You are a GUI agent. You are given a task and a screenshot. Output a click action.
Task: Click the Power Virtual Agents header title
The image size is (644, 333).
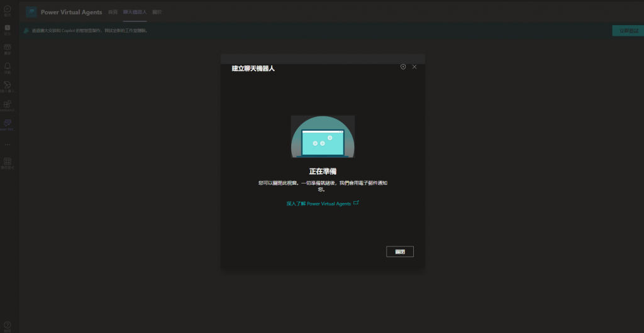click(72, 13)
